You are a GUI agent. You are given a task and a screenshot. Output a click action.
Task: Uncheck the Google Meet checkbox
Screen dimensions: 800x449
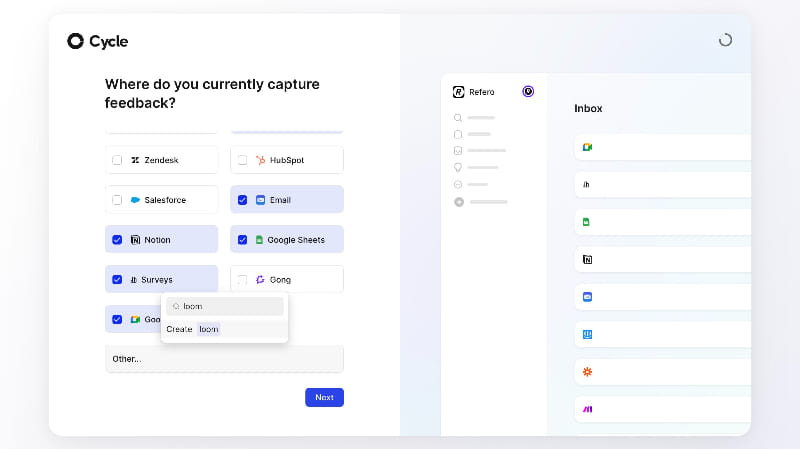[x=117, y=319]
